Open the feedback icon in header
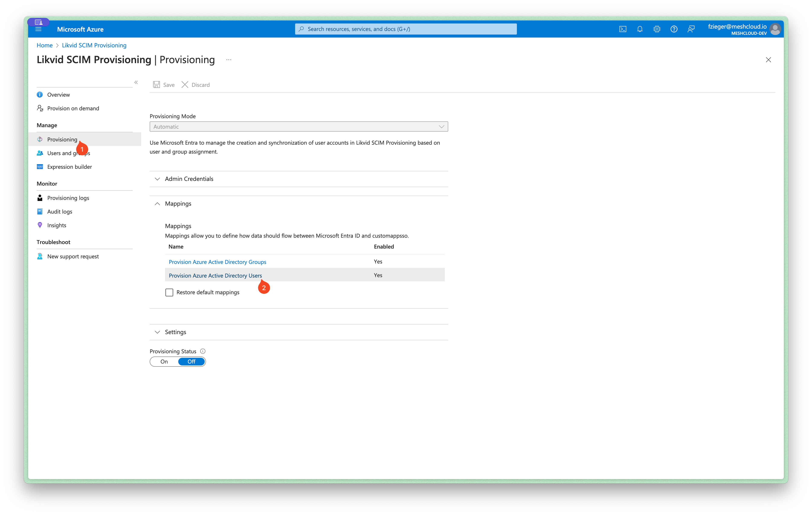Screen dimensions: 812x515 tap(691, 29)
